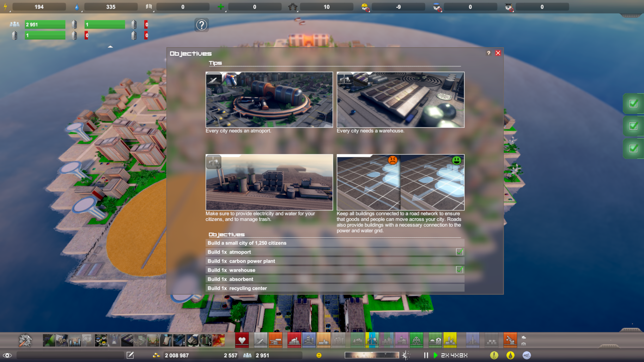Click the second green objective checkmark on right edge

pyautogui.click(x=633, y=126)
